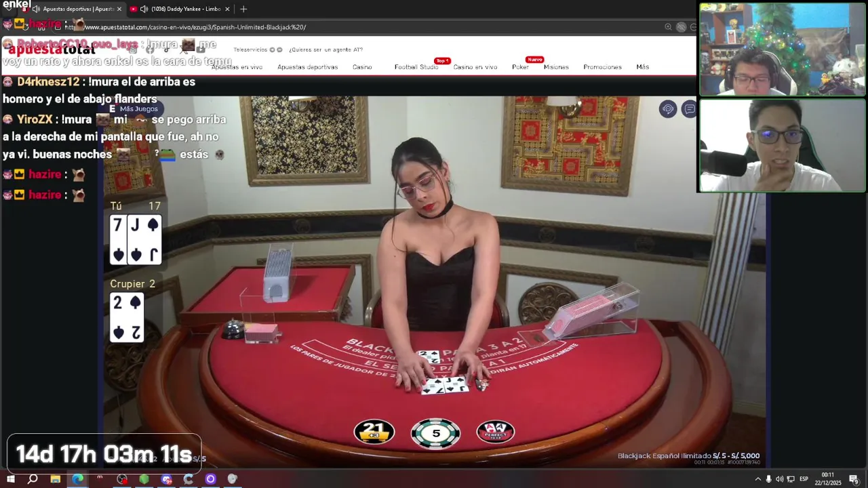Viewport: 868px width, 488px height.
Task: Open the Misiones menu item
Action: pos(556,67)
